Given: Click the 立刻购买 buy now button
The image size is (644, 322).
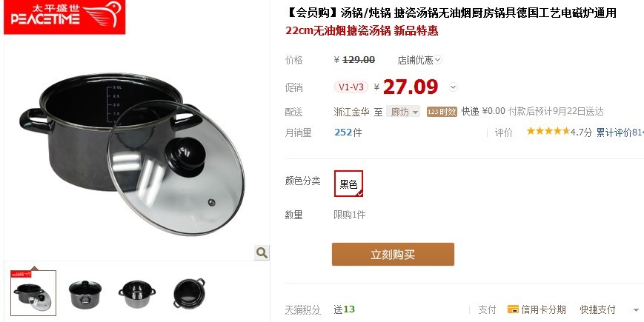Looking at the screenshot, I should [x=393, y=255].
